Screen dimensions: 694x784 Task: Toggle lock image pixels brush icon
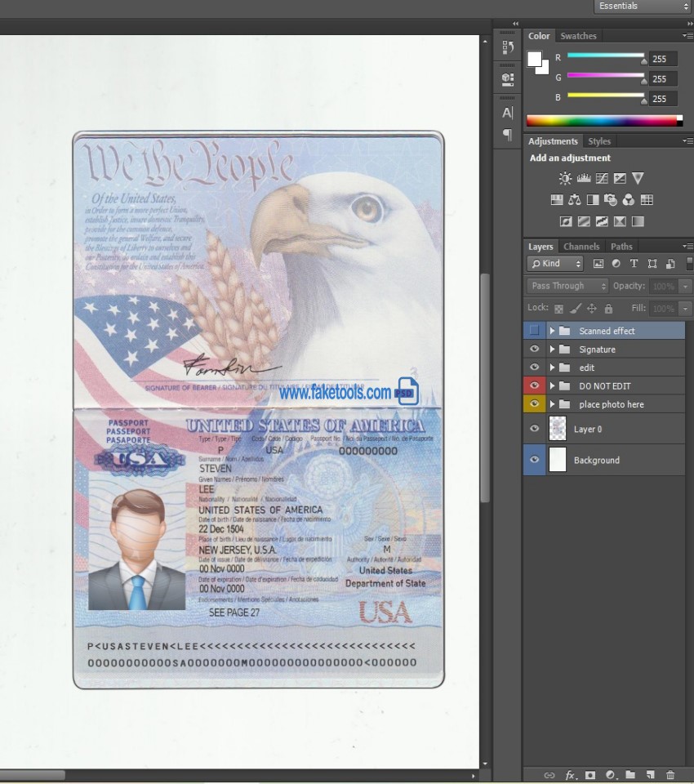click(576, 309)
